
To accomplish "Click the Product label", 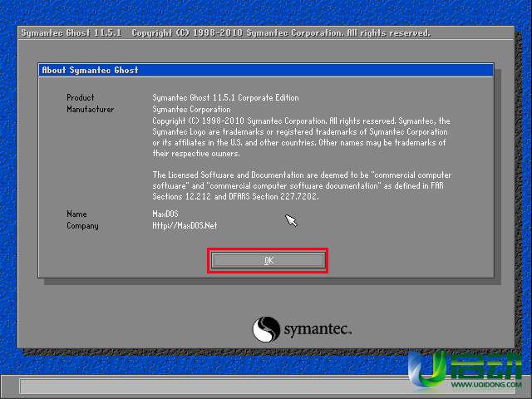I will pyautogui.click(x=81, y=98).
